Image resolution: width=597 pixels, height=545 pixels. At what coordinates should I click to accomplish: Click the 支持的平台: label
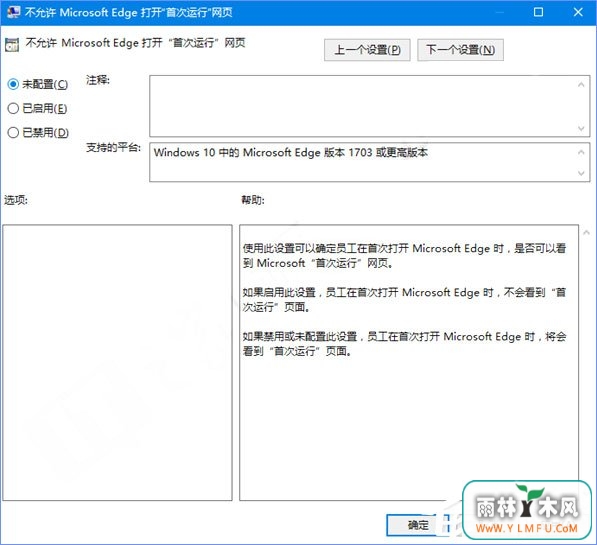click(113, 147)
